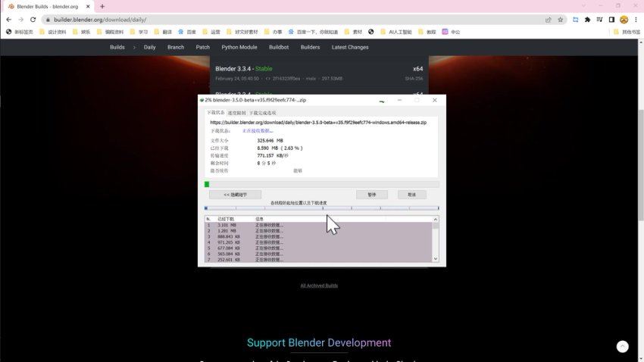The width and height of the screenshot is (644, 362).
Task: Open the Latest Changes nav item
Action: [350, 47]
